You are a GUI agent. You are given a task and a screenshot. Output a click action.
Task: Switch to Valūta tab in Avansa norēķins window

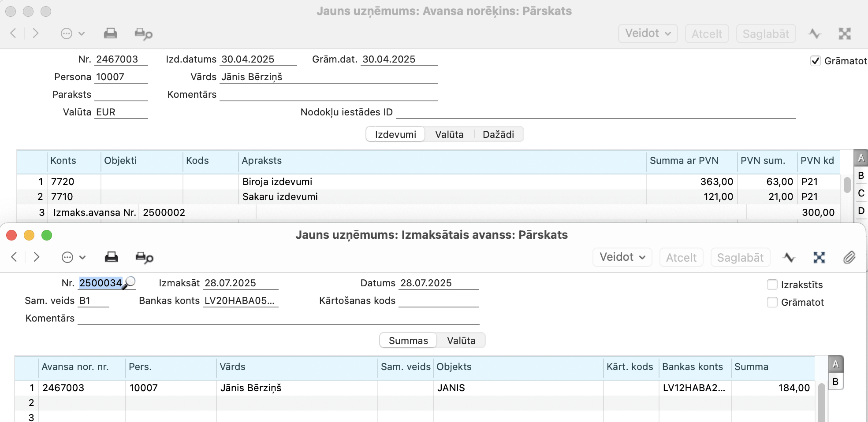449,134
